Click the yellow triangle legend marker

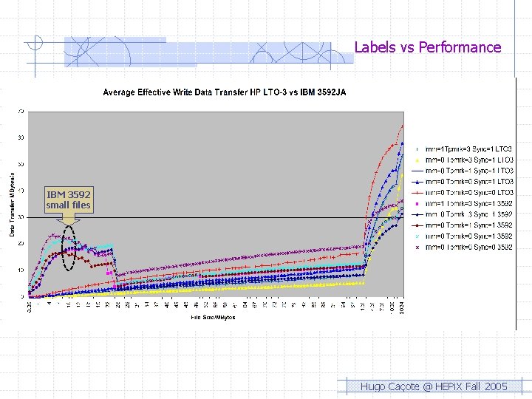pos(417,160)
